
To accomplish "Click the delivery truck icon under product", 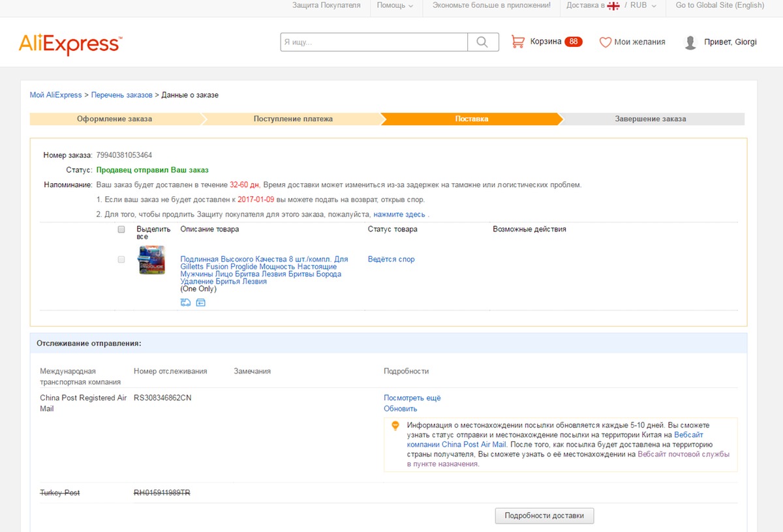I will pyautogui.click(x=186, y=303).
